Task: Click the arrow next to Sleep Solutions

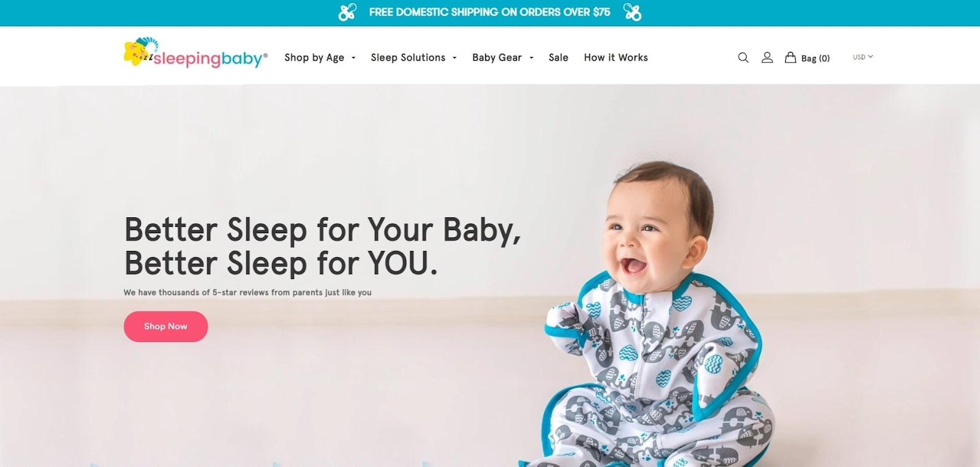Action: point(454,58)
